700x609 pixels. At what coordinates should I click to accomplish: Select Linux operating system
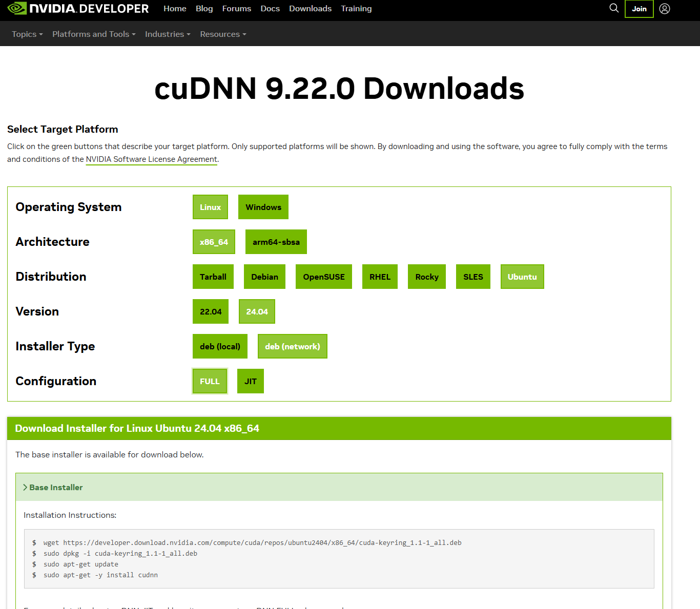coord(210,207)
